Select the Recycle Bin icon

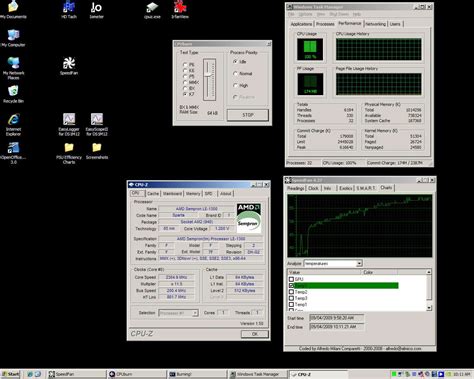coord(13,94)
